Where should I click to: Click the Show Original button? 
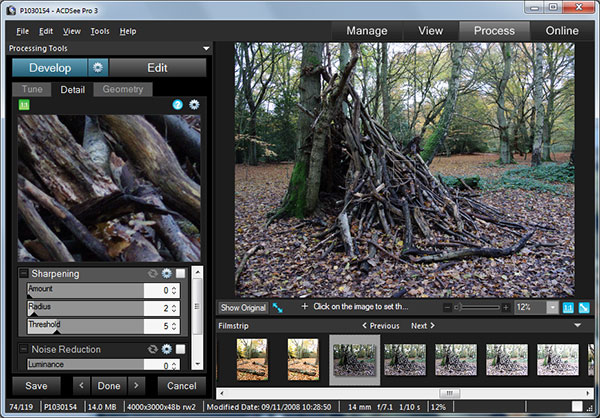[x=243, y=307]
